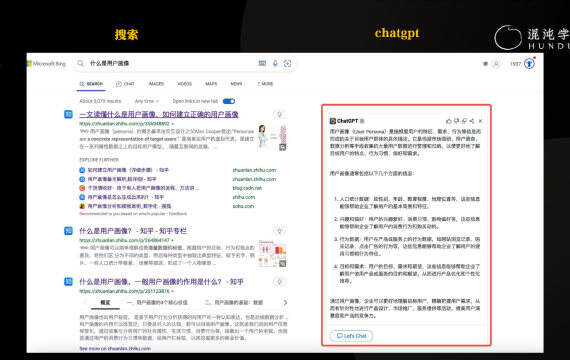
Task: Select the SEARCH tab
Action: pos(92,84)
